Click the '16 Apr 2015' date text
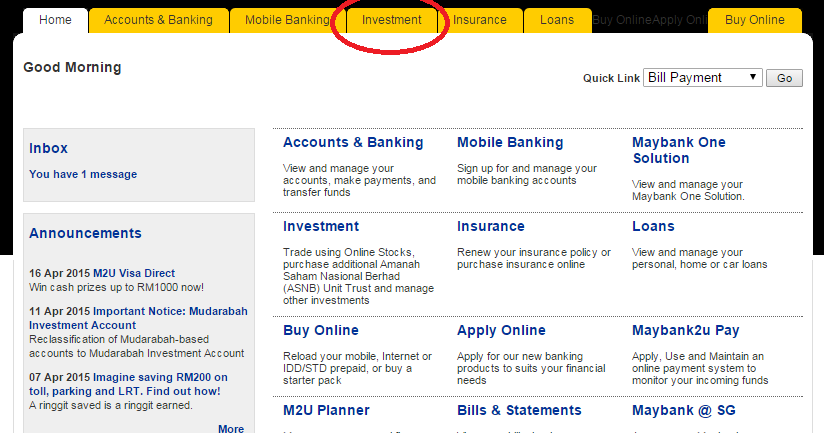The width and height of the screenshot is (824, 433). pos(59,273)
